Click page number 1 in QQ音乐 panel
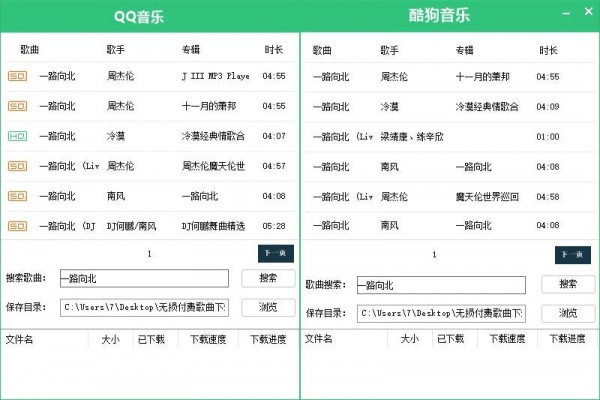The image size is (600, 400). point(149,254)
